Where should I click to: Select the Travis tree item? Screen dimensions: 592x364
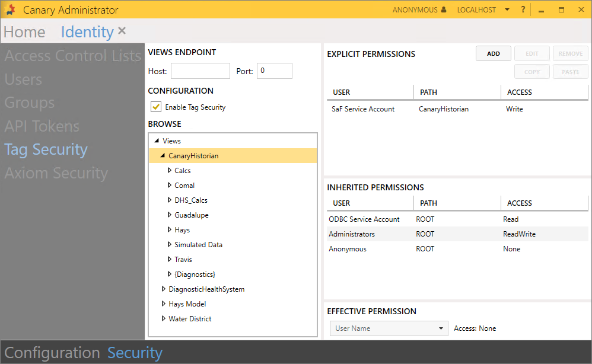tap(183, 260)
